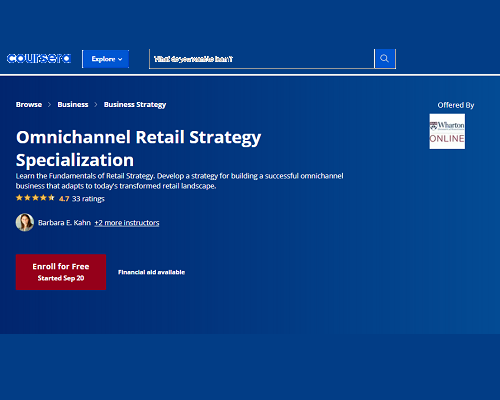This screenshot has width=500, height=400.
Task: Focus the course search input field
Action: click(x=262, y=59)
